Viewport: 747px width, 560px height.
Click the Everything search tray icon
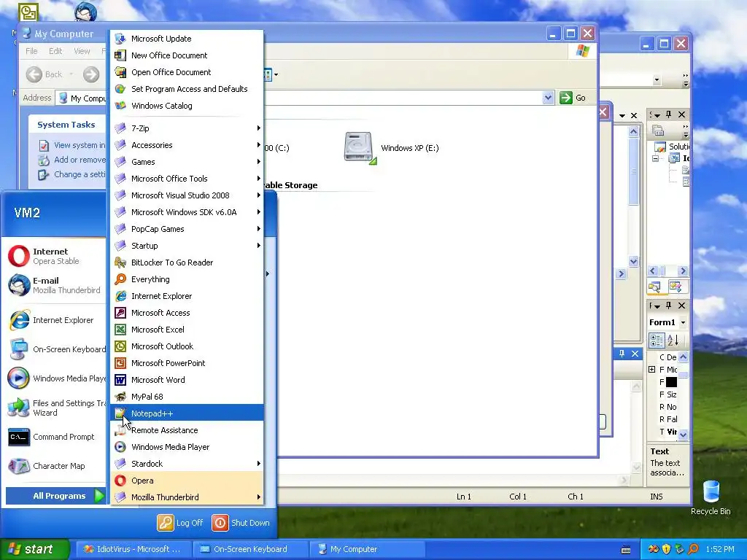point(693,549)
